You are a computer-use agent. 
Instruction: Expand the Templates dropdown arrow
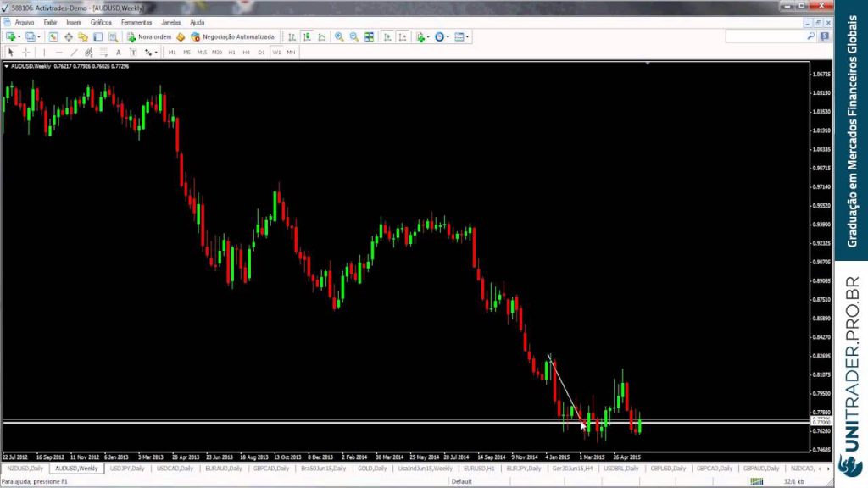click(x=467, y=37)
